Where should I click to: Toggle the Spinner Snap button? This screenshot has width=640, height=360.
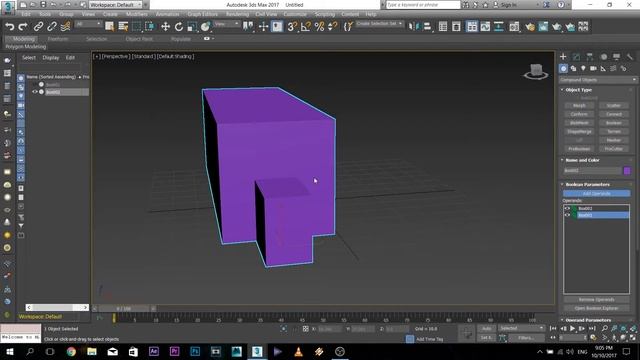pyautogui.click(x=333, y=27)
